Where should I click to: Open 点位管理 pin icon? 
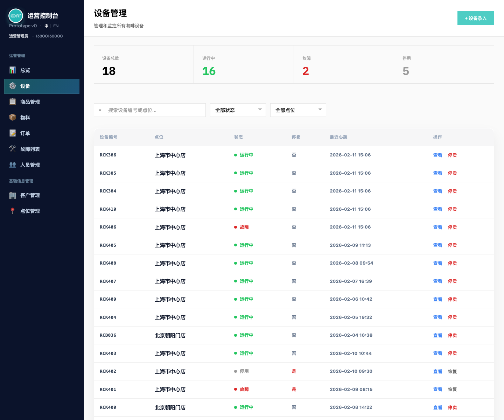13,211
